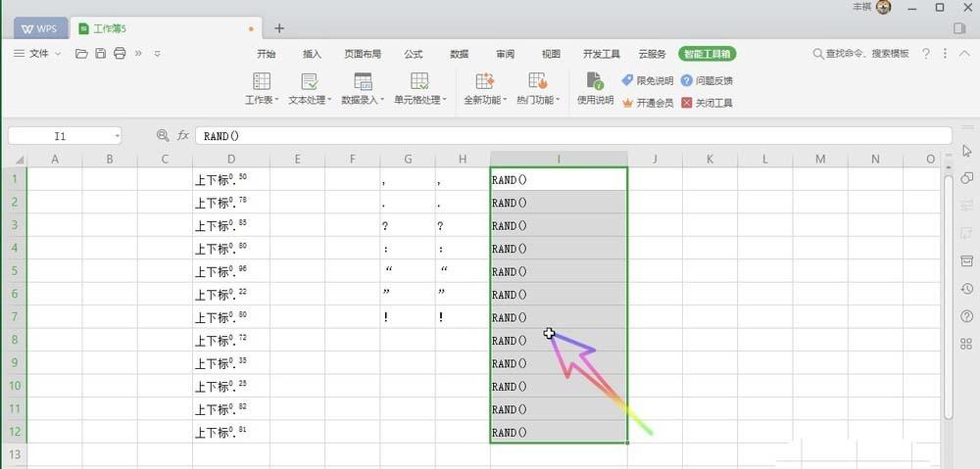Open the name box dropdown showing I1
The width and height of the screenshot is (980, 469).
pos(117,135)
